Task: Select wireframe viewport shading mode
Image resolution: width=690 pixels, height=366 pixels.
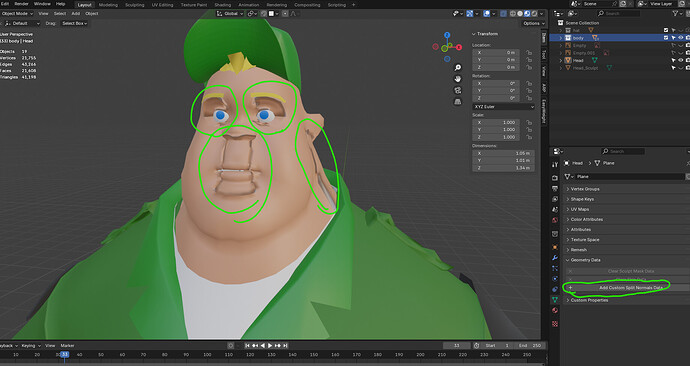Action: 513,14
